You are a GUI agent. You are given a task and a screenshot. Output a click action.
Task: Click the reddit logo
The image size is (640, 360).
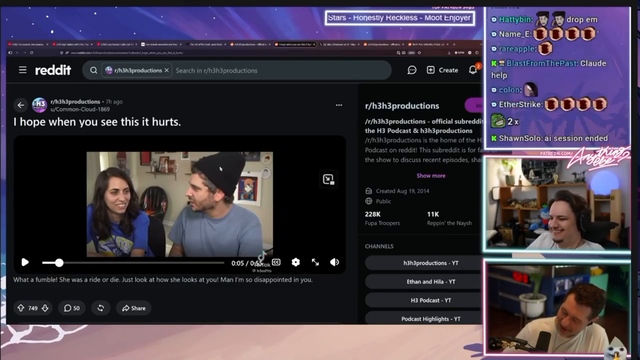(53, 70)
